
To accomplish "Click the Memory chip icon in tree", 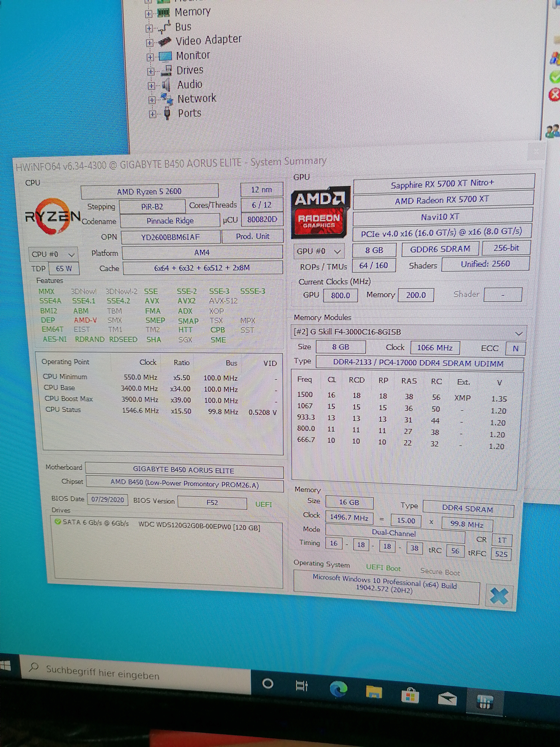I will pyautogui.click(x=164, y=13).
